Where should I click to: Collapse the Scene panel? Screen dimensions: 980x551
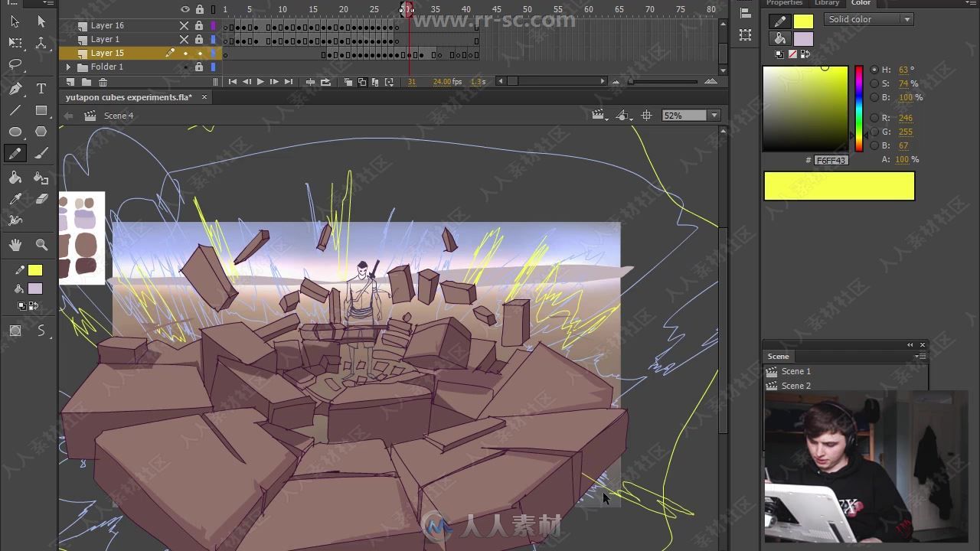pyautogui.click(x=910, y=345)
